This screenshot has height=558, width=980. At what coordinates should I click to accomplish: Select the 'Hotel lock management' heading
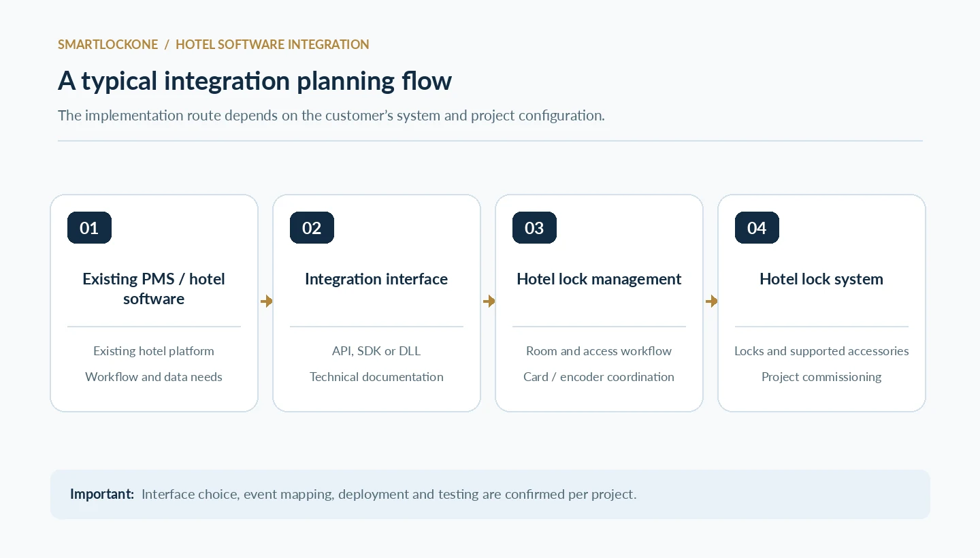pyautogui.click(x=599, y=279)
